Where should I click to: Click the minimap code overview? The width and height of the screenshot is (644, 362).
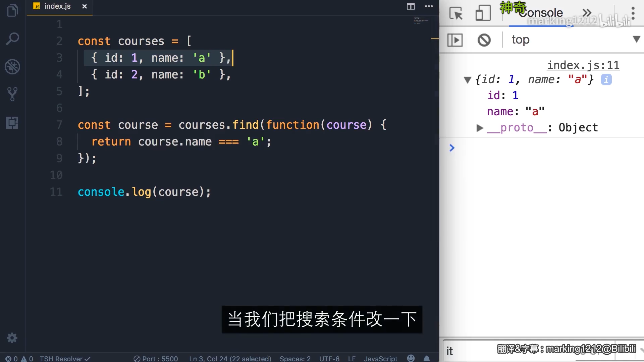click(421, 20)
